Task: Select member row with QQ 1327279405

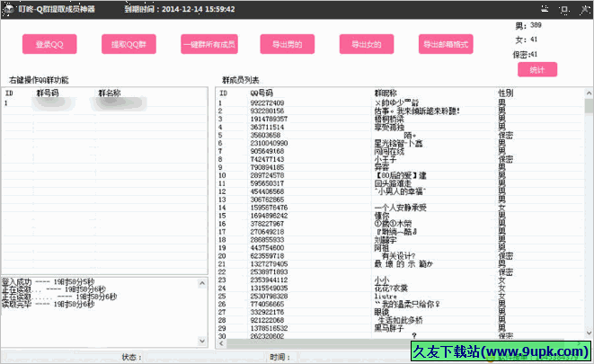Action: point(401,264)
